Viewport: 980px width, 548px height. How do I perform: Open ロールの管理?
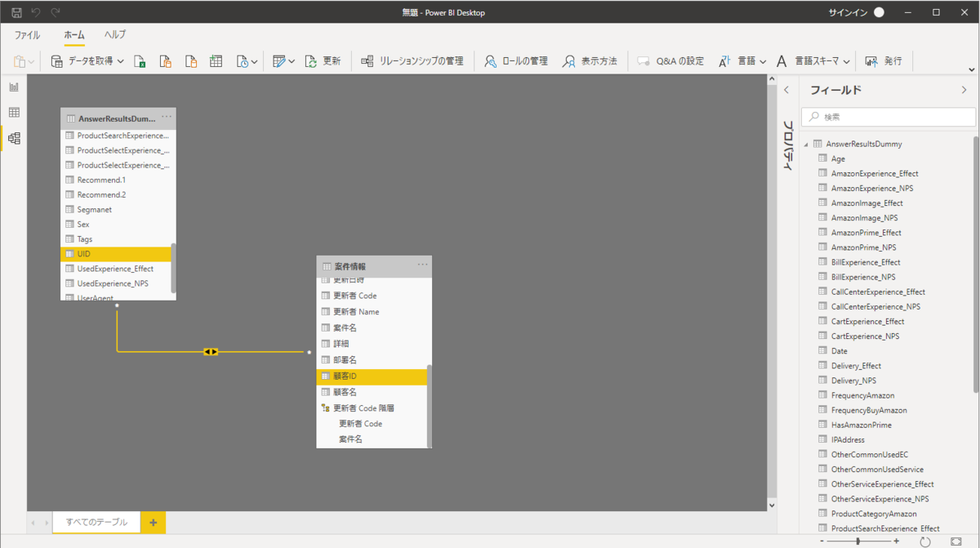tap(514, 61)
